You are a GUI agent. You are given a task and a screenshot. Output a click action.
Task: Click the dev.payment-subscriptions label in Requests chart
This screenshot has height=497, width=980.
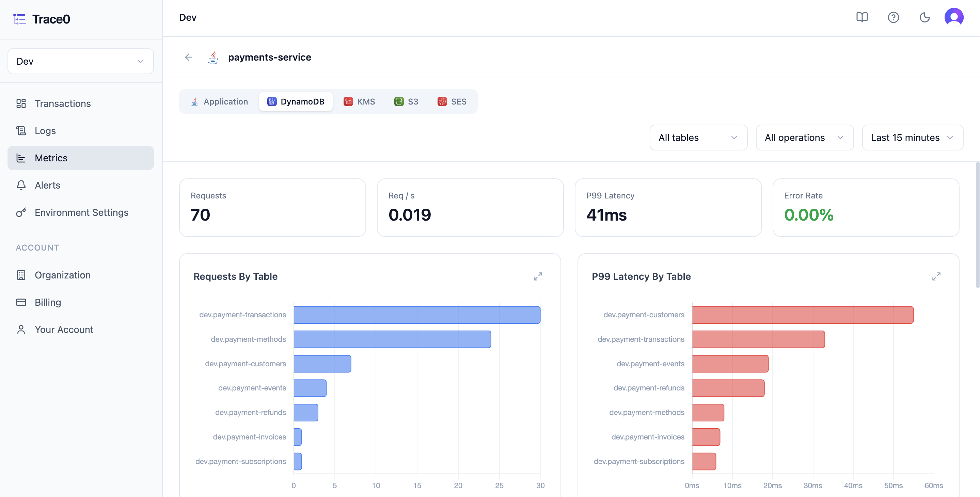(x=240, y=461)
